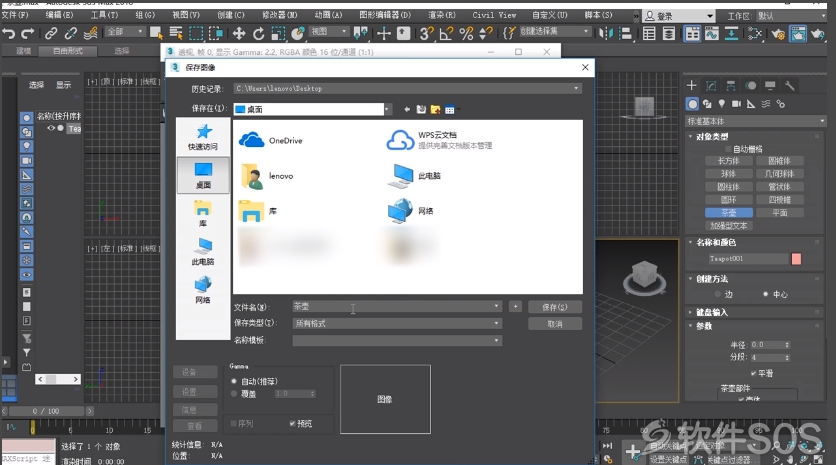Screen dimensions: 836x465
Task: Toggle the Percent Snap tool
Action: click(466, 34)
